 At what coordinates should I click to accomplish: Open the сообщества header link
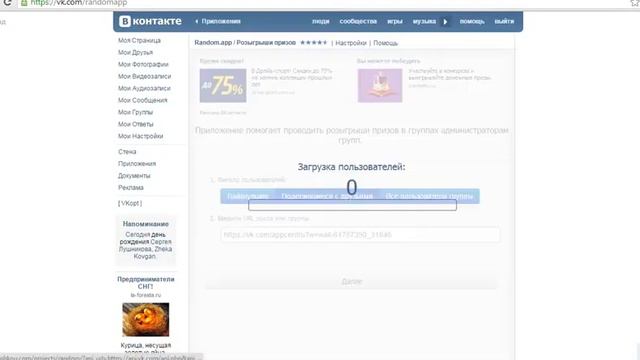(358, 21)
